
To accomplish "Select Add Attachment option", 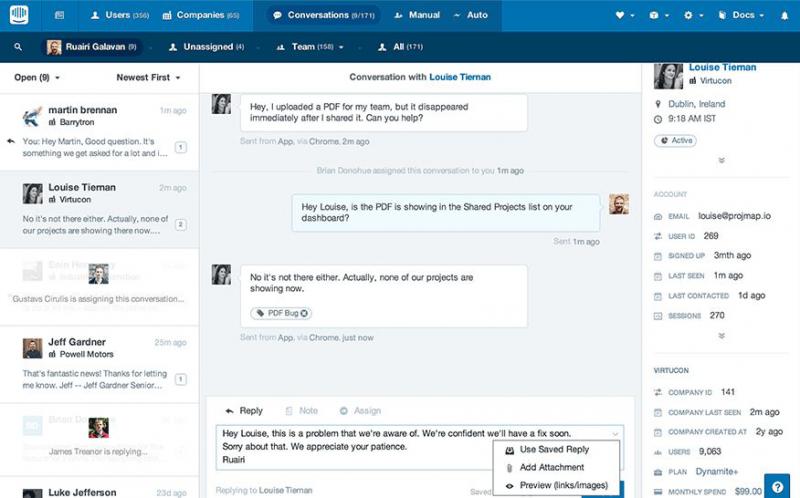I will [x=554, y=468].
